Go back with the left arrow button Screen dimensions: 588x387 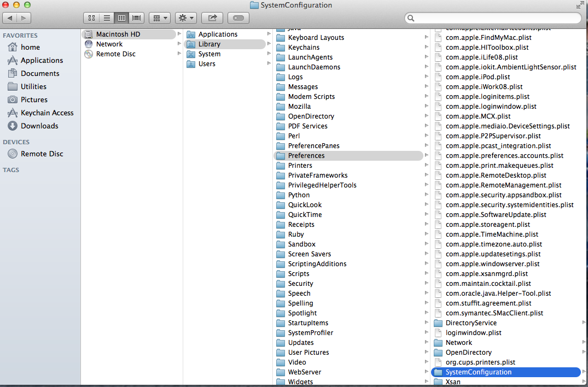10,18
